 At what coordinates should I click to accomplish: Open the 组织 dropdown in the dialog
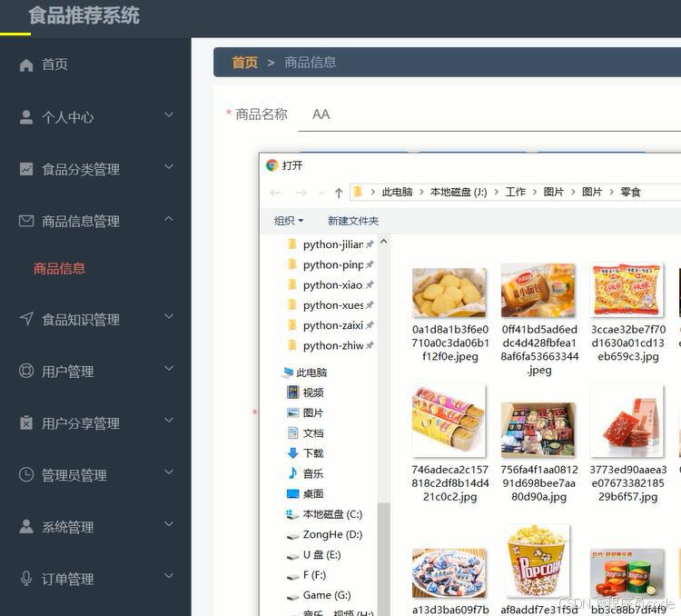[289, 221]
